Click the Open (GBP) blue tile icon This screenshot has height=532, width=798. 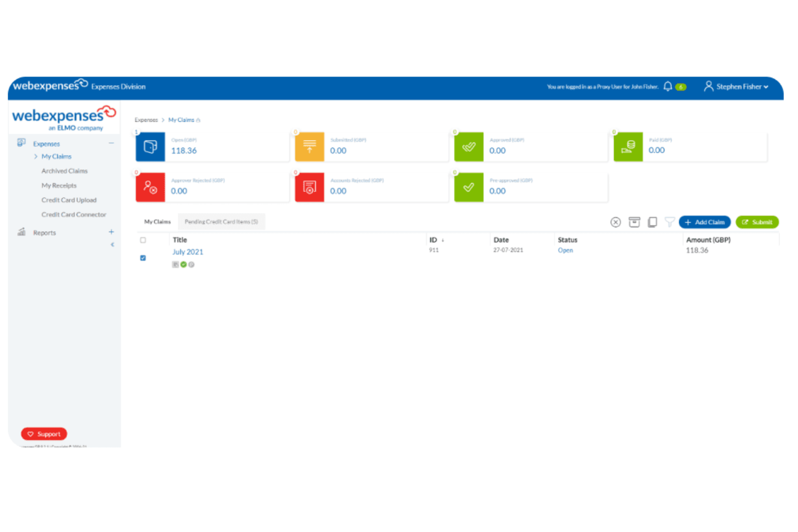point(150,147)
